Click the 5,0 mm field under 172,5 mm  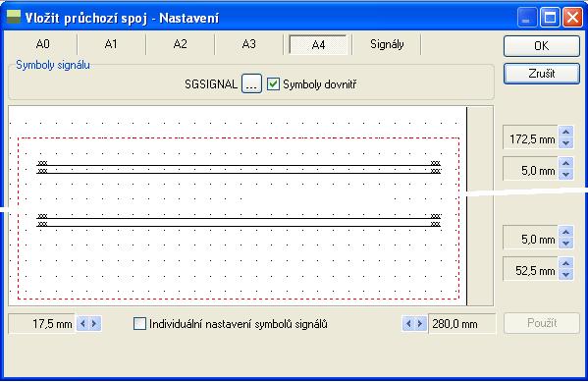pos(530,169)
